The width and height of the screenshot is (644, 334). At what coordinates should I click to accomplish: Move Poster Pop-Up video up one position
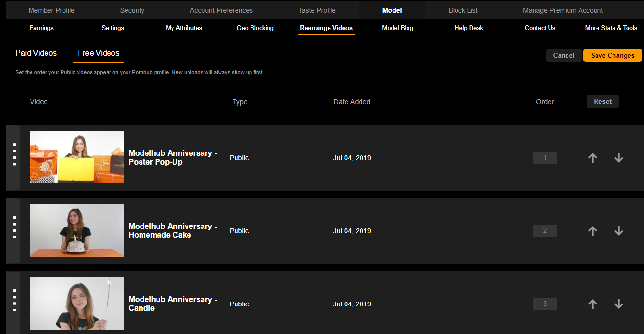tap(592, 158)
